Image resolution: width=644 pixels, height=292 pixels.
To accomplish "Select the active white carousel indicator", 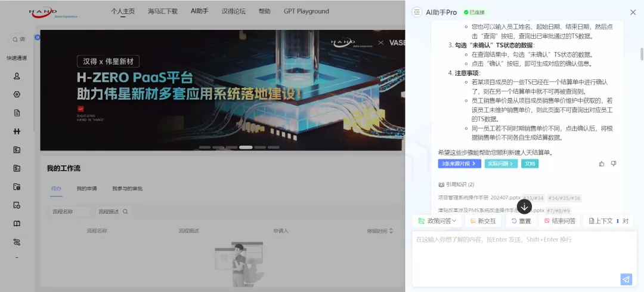I will point(246,147).
